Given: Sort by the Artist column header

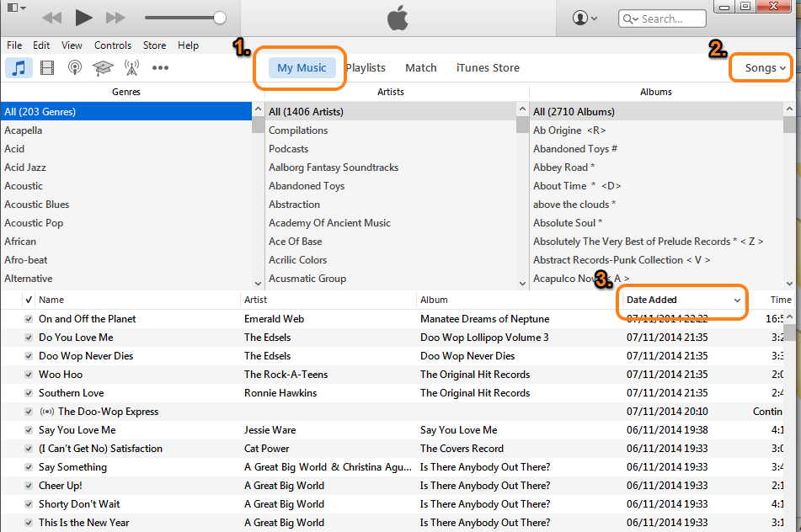Looking at the screenshot, I should point(328,300).
